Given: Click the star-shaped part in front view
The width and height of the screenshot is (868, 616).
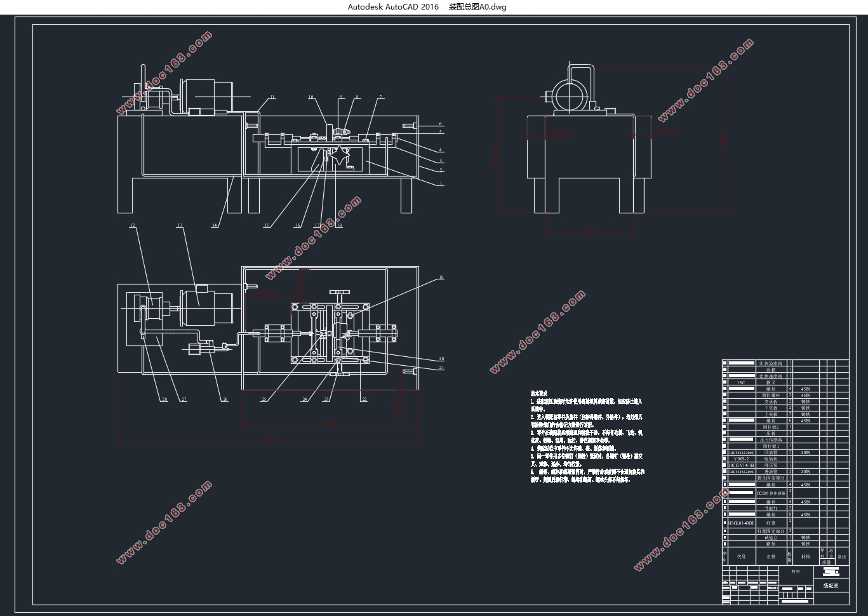Looking at the screenshot, I should [x=341, y=155].
